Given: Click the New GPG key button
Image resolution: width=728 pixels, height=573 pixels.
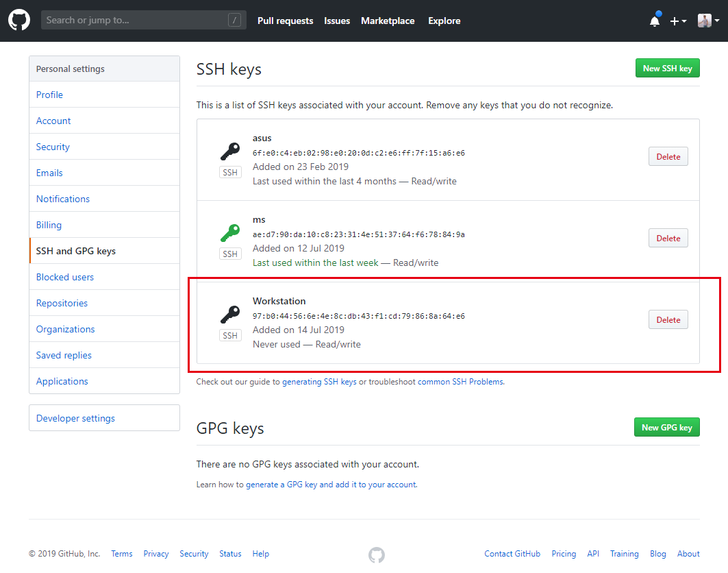Looking at the screenshot, I should [666, 428].
